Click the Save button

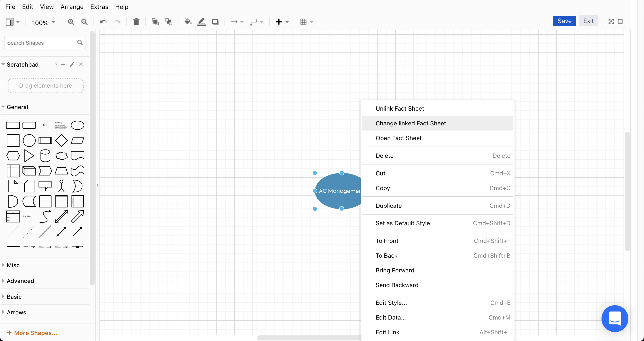coord(564,21)
